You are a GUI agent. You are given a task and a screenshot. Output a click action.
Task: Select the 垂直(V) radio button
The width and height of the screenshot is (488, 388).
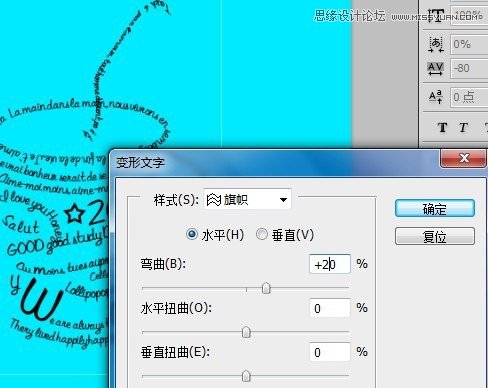click(262, 234)
